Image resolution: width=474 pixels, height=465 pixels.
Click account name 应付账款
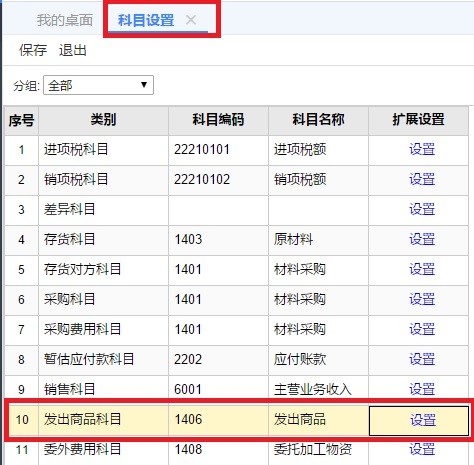click(300, 359)
